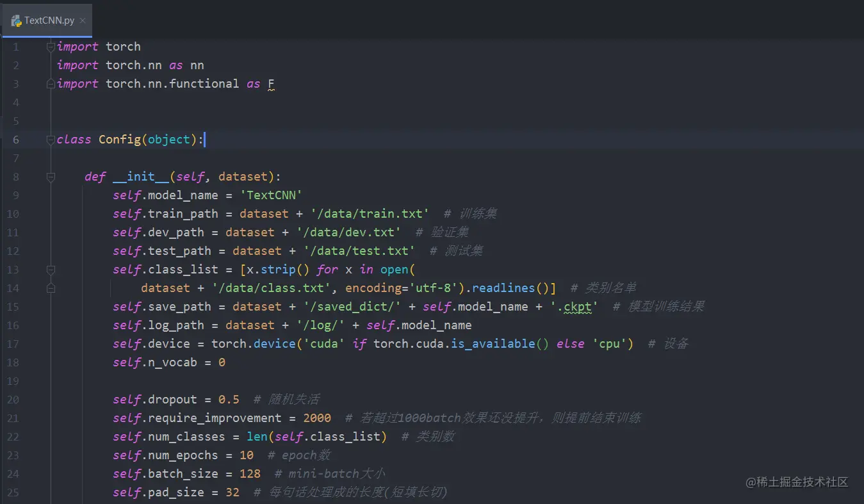
Task: Switch to the TextCNN.py editor tab
Action: [46, 20]
